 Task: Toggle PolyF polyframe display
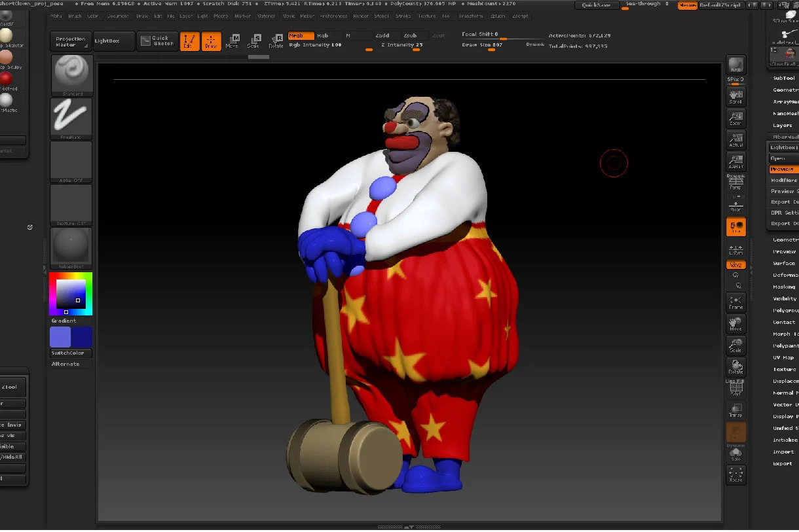tap(735, 389)
